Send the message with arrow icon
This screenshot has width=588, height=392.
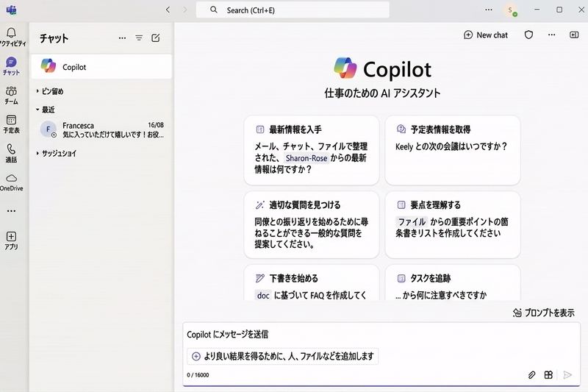(567, 375)
